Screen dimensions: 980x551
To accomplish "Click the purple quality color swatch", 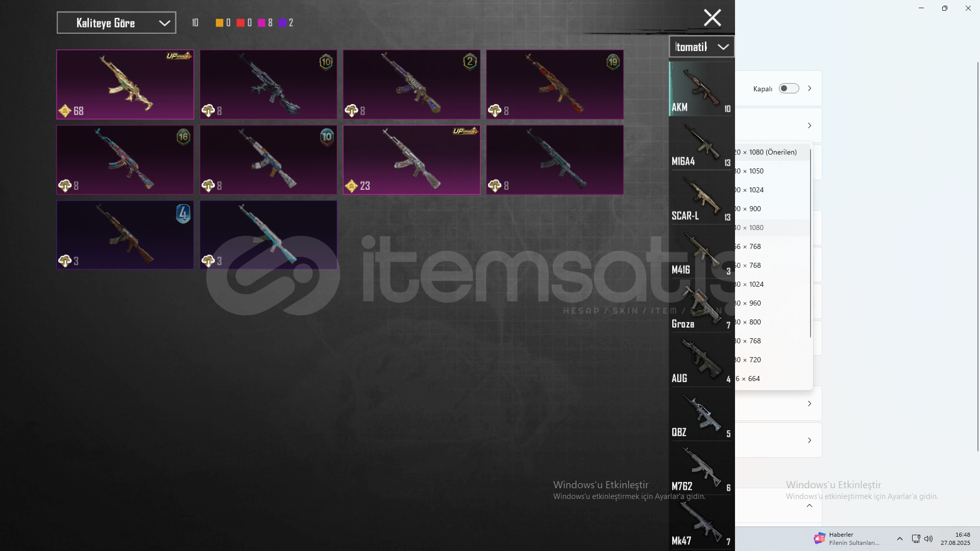I will click(282, 23).
